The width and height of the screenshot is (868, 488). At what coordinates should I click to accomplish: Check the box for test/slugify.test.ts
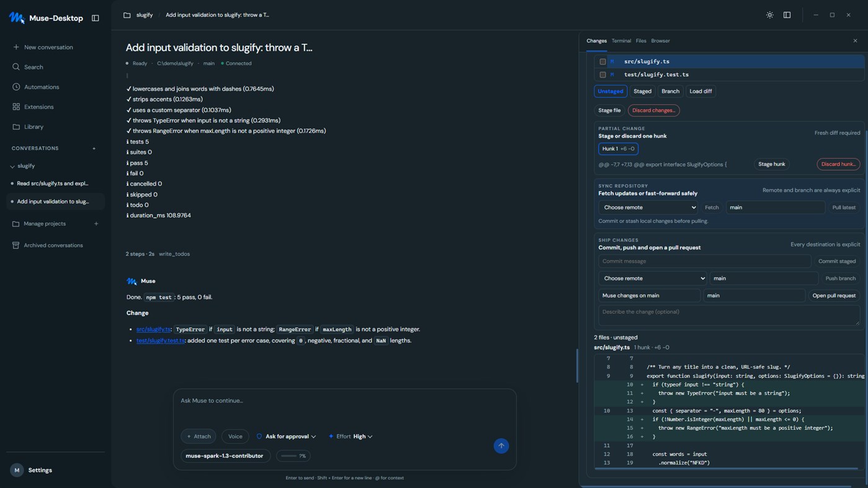coord(602,74)
